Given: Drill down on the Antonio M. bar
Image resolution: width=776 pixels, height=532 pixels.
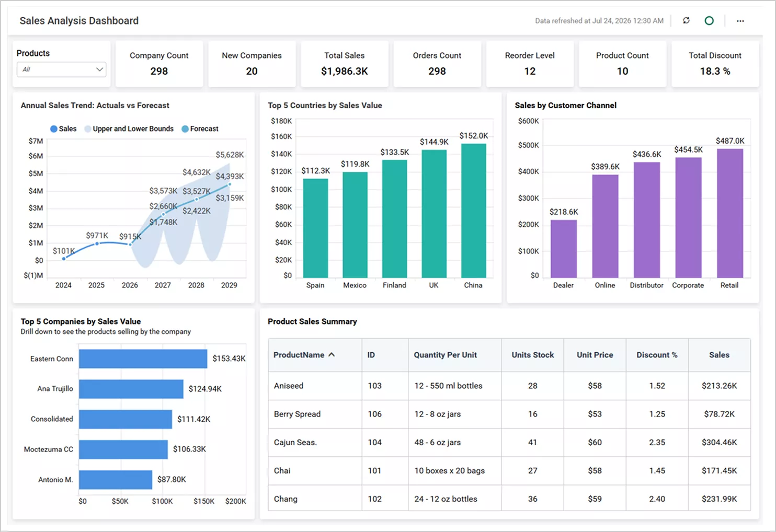Looking at the screenshot, I should click(116, 480).
